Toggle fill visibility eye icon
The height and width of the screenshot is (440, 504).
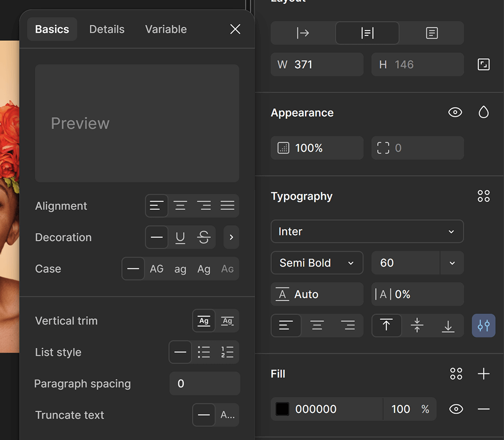tap(456, 409)
